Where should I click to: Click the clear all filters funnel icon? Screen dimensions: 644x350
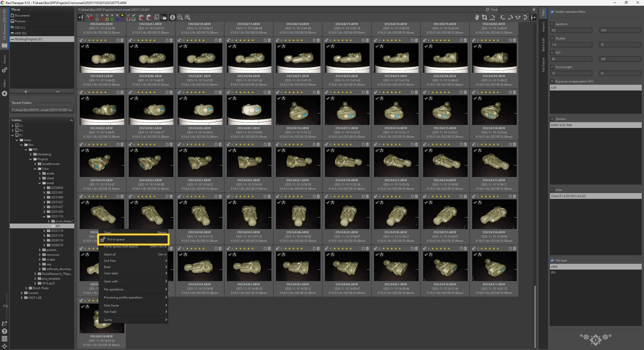(x=90, y=17)
